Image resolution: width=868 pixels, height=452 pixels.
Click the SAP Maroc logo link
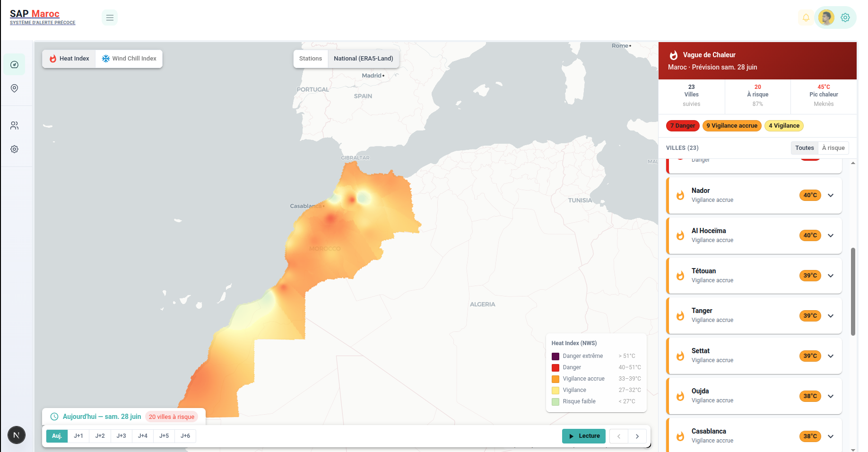[43, 17]
